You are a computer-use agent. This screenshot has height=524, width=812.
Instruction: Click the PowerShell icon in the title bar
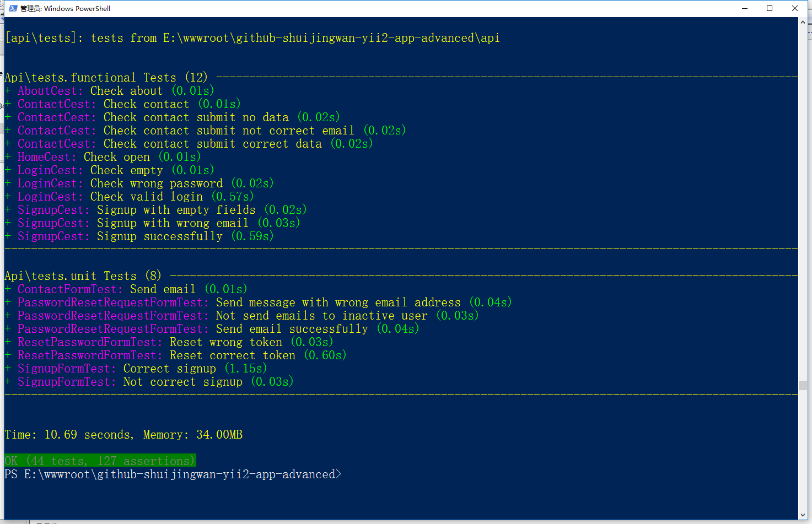[x=13, y=8]
